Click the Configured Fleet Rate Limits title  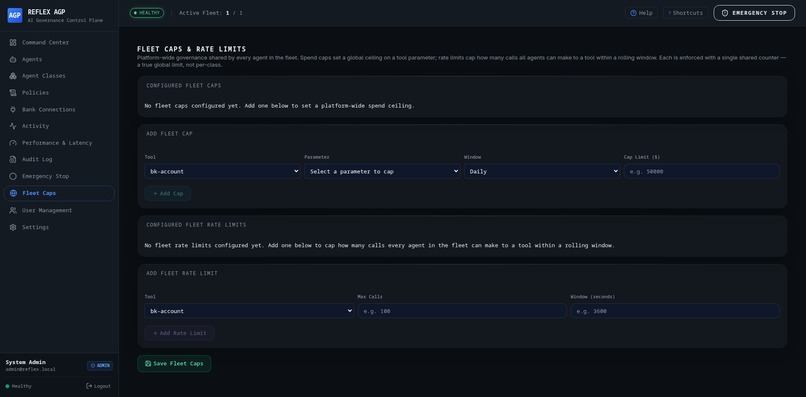(x=196, y=225)
